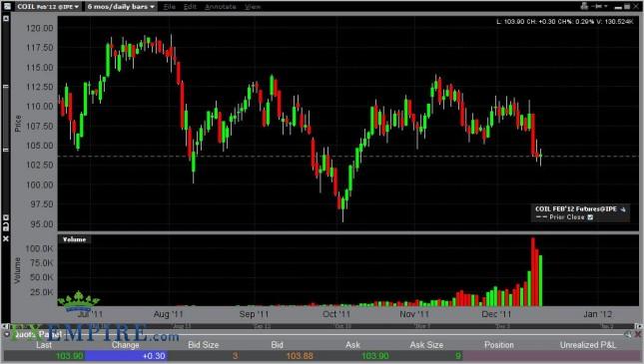Open the File menu
The height and width of the screenshot is (364, 644).
coord(170,7)
